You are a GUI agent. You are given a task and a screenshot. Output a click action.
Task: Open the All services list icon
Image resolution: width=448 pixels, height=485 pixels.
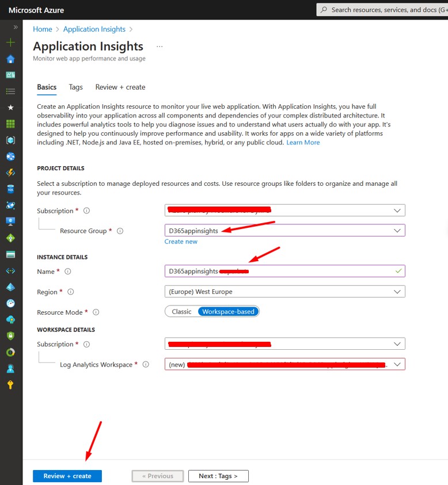click(10, 91)
